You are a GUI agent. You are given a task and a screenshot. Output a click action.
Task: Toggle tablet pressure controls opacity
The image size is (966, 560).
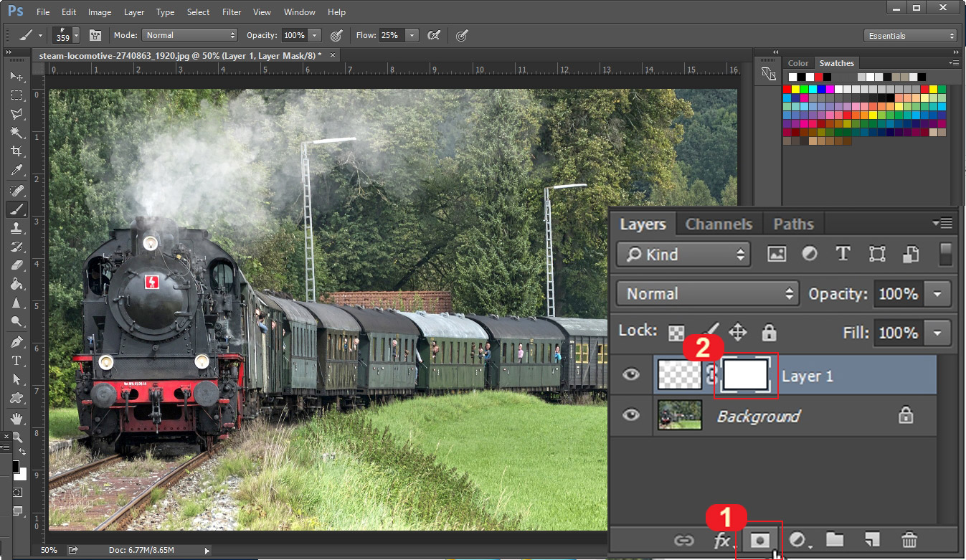(336, 35)
